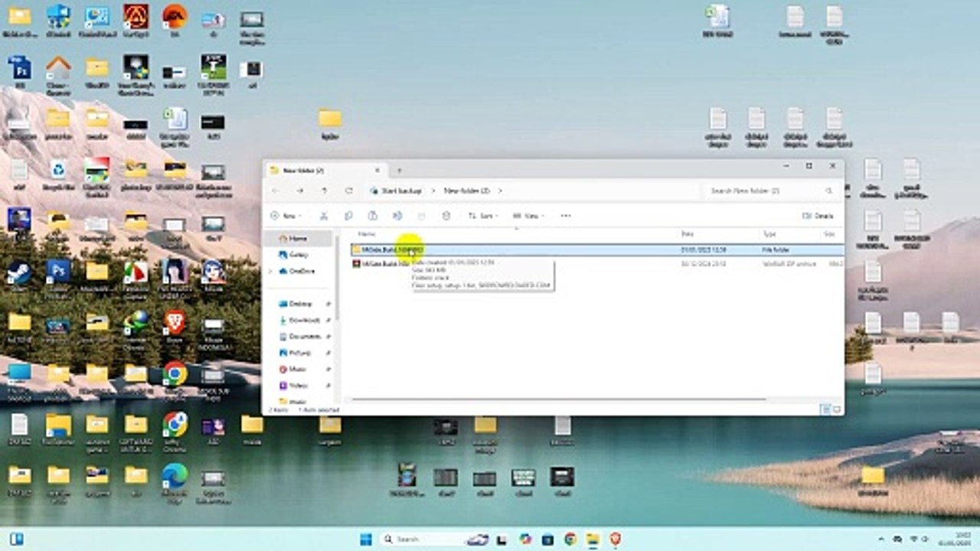Screen dimensions: 980x551
Task: Open Documents quick access folder
Action: coord(305,336)
